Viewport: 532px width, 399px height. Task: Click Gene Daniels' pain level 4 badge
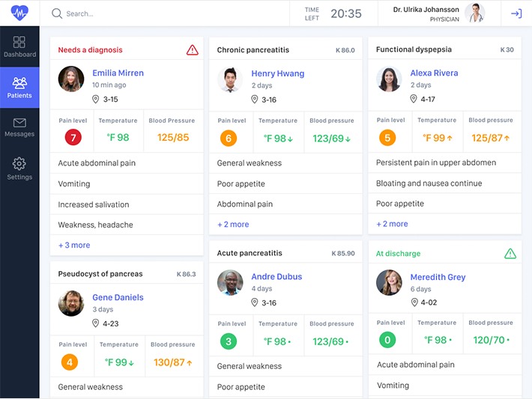tap(70, 362)
